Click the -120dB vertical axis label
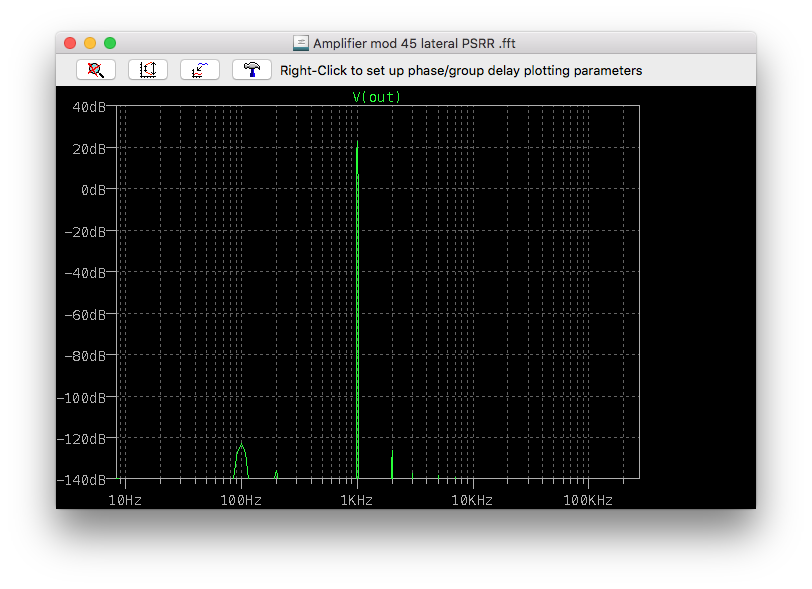The image size is (812, 589). pos(81,439)
